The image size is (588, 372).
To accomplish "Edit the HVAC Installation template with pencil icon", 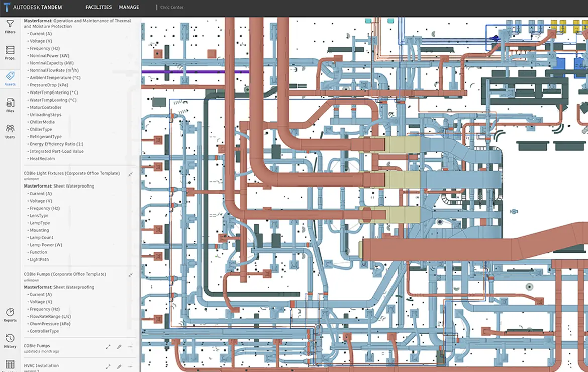I will (119, 367).
